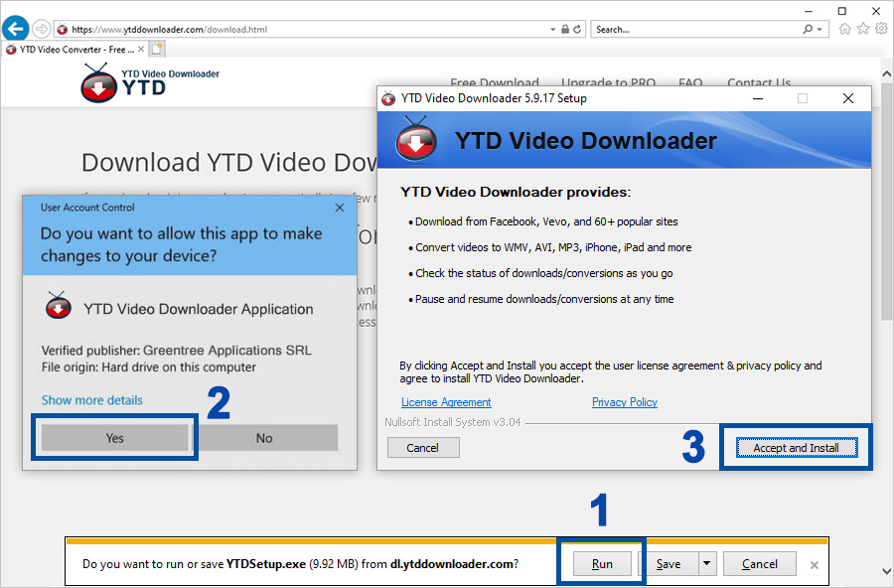This screenshot has width=894, height=588.
Task: Open browser tools gear icon
Action: click(x=881, y=29)
